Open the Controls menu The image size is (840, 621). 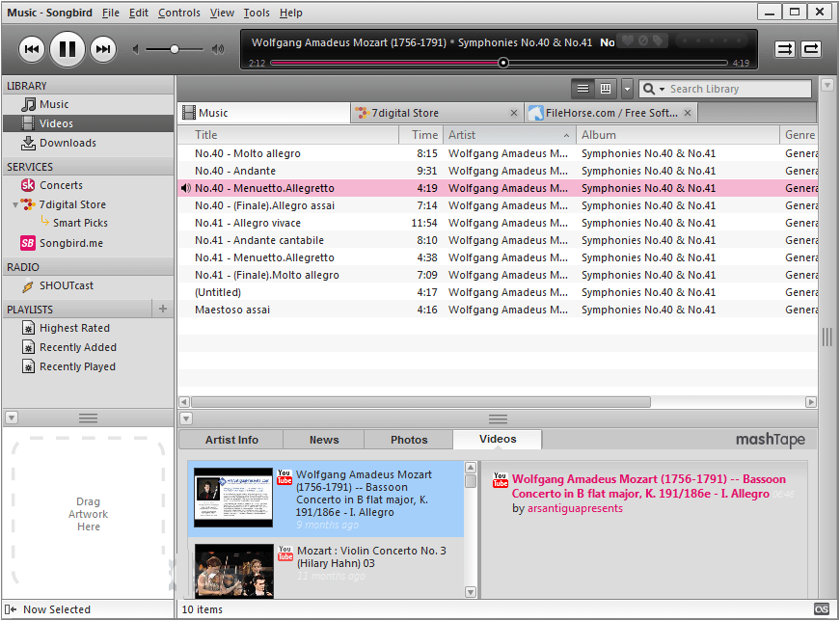click(179, 13)
